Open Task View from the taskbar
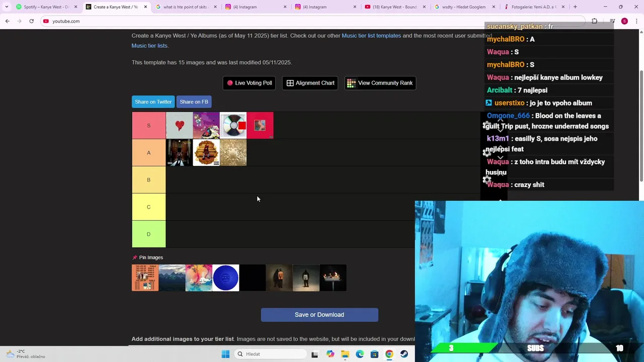Image resolution: width=644 pixels, height=362 pixels. point(314,354)
